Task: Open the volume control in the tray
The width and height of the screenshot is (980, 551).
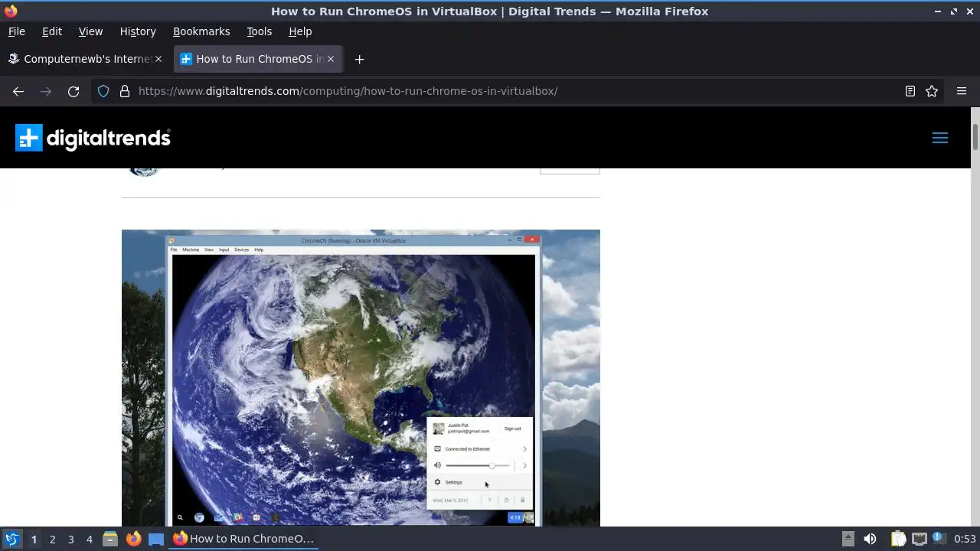Action: coord(870,539)
